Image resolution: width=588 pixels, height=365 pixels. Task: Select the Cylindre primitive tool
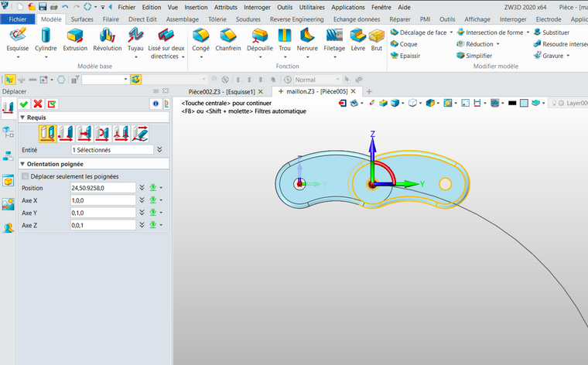(46, 40)
